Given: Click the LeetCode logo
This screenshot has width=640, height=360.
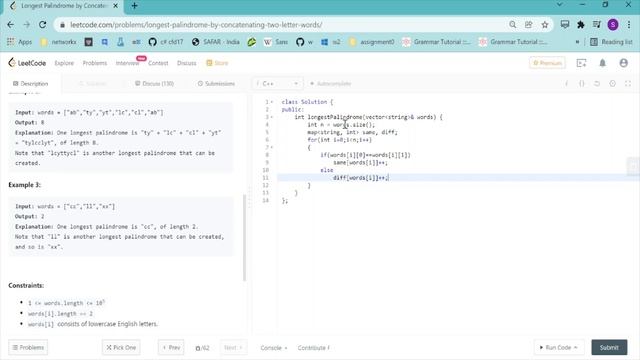Looking at the screenshot, I should point(27,63).
